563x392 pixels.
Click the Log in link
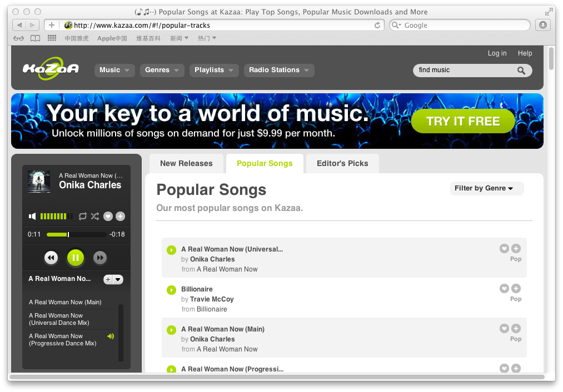tap(497, 53)
